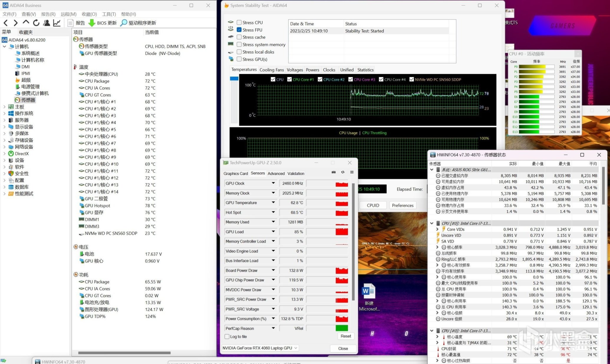Click the user account icon in AIDA64 toolbar

[x=46, y=23]
